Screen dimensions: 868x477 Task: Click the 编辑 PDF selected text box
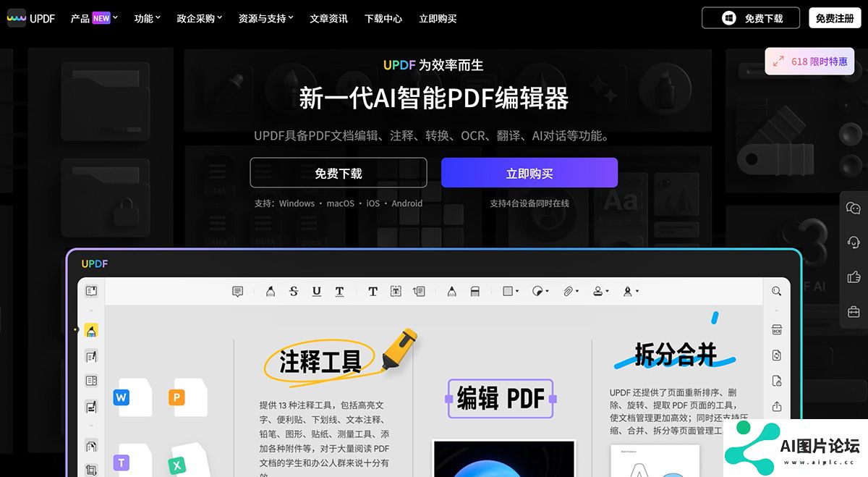[x=500, y=398]
